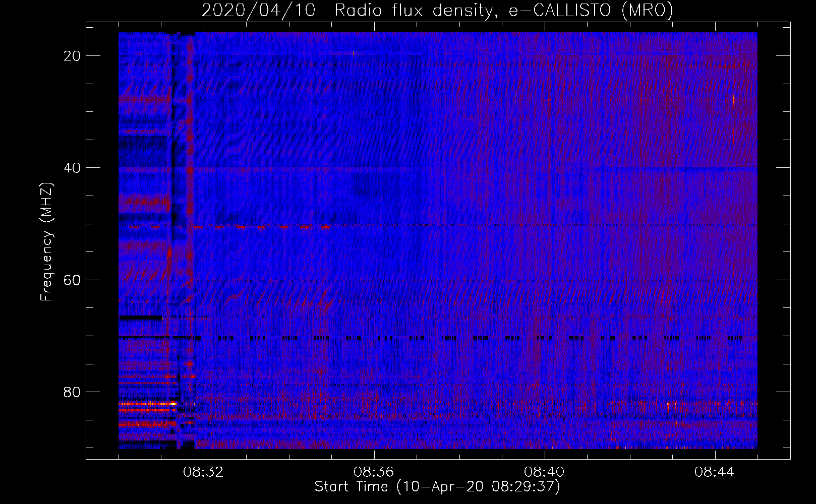
Task: Click the 60 MHz frequency tick label
Action: click(73, 280)
